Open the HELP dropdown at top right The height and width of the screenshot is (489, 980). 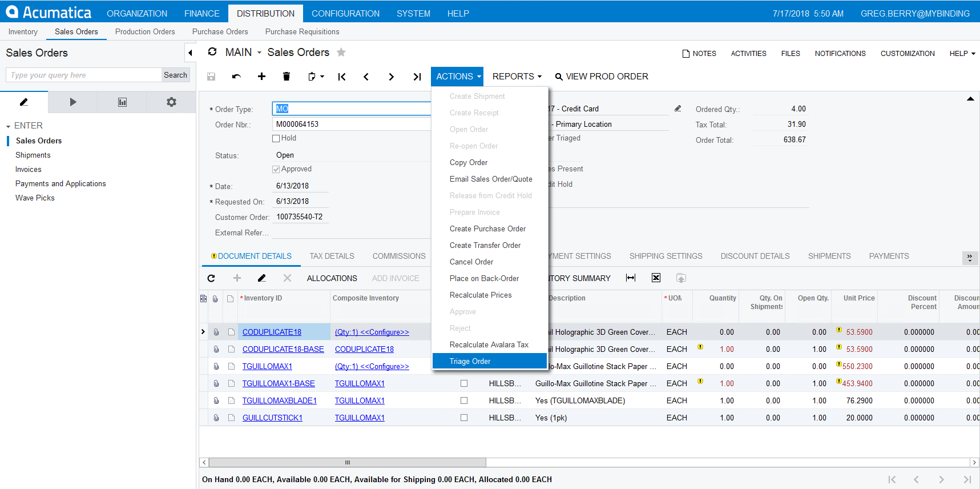coord(962,54)
